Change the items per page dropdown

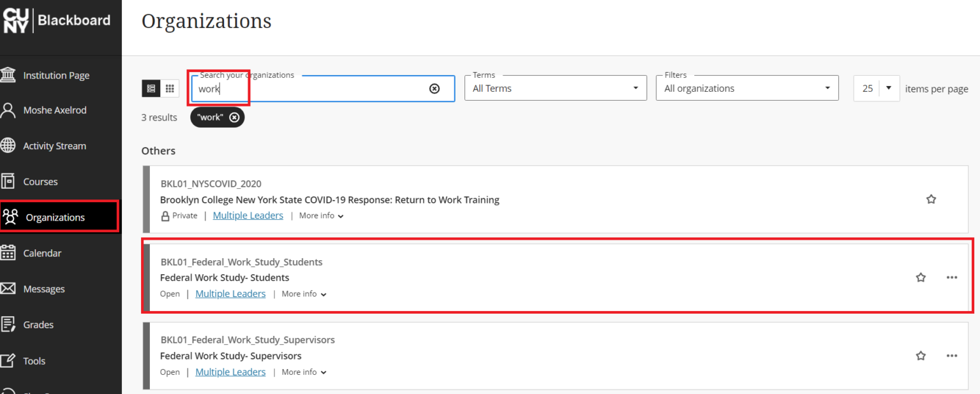pyautogui.click(x=877, y=89)
